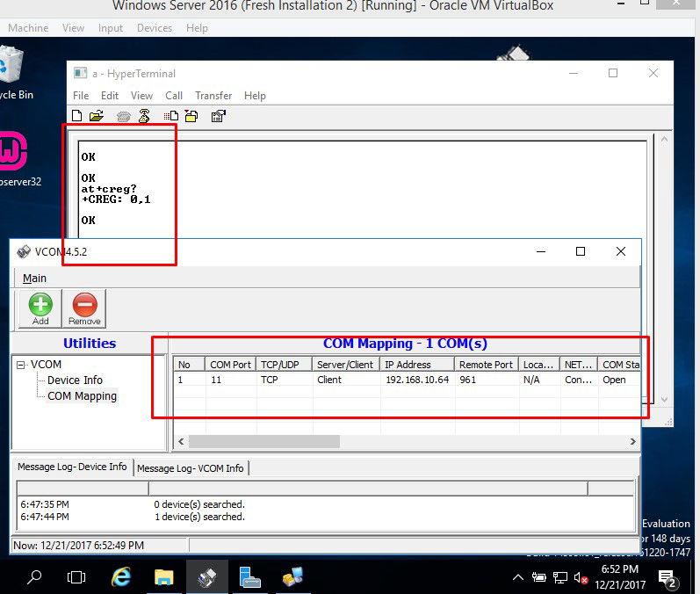Click the Send file icon in HyperTerminal
This screenshot has width=700, height=594.
pos(171,116)
